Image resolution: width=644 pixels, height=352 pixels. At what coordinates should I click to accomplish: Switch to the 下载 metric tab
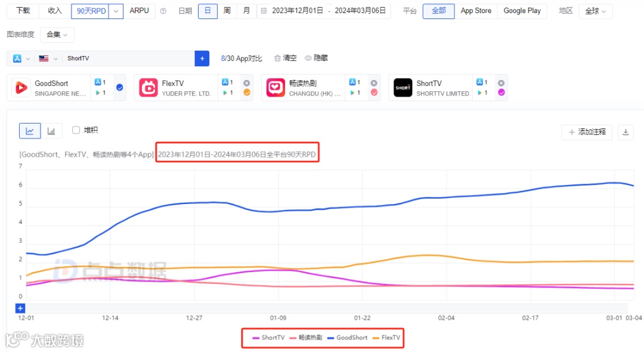pos(23,11)
